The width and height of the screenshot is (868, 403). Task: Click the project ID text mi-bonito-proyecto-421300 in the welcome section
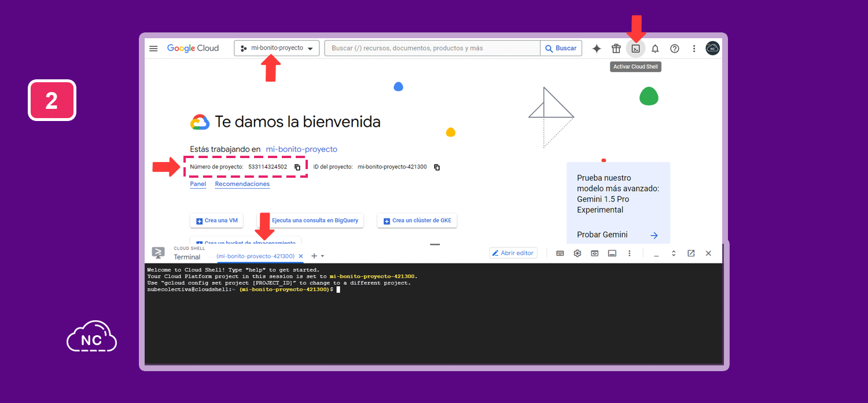tap(392, 167)
